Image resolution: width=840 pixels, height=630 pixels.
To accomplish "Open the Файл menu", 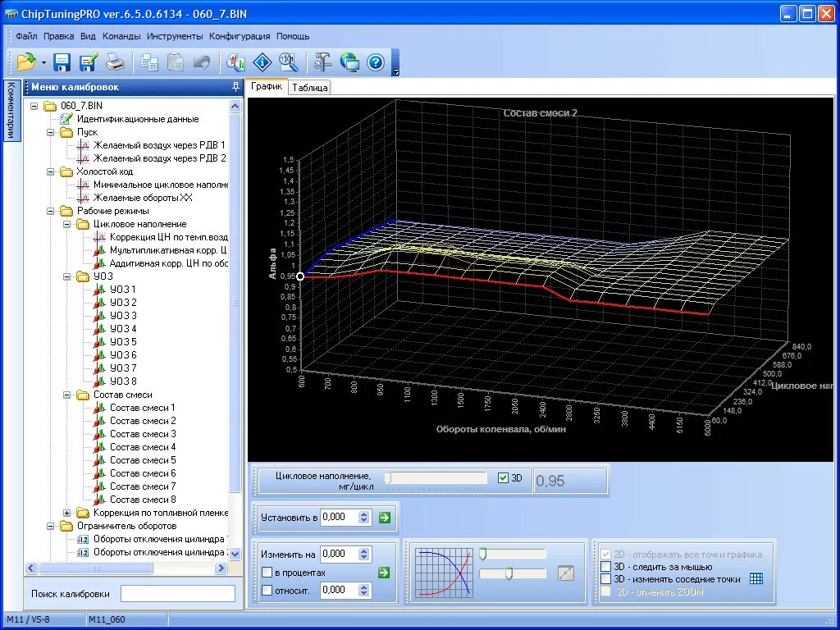I will [x=26, y=36].
